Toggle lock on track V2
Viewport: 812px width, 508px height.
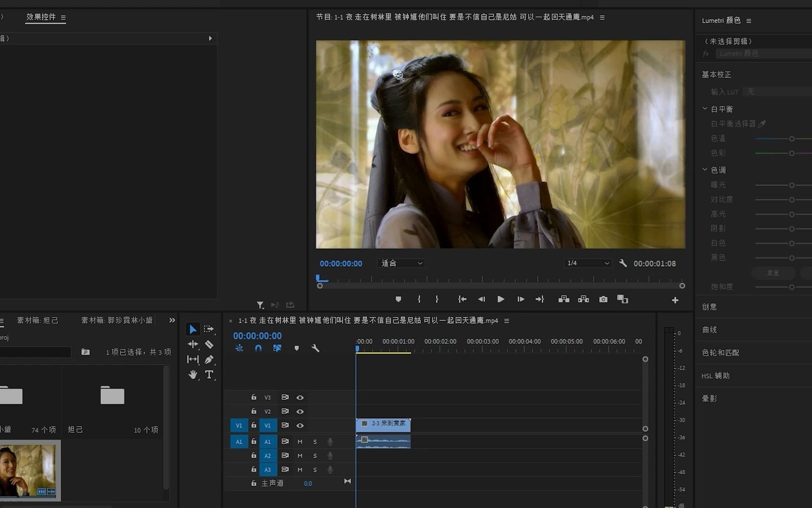point(254,411)
